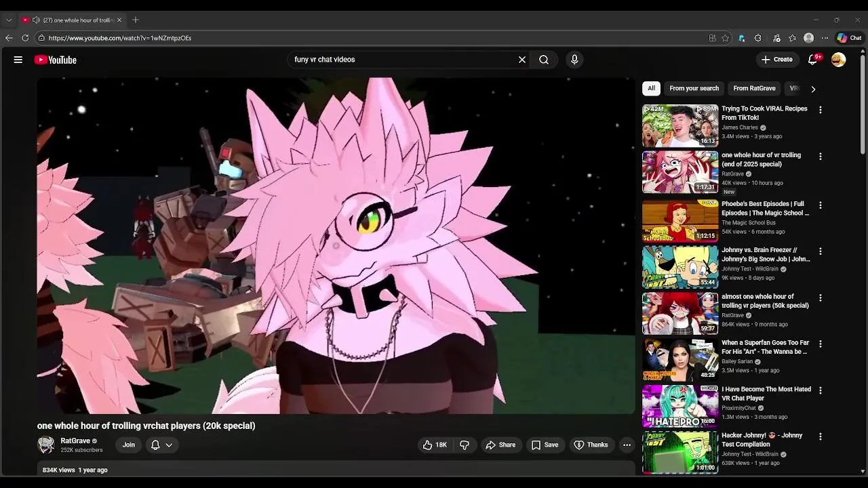
Task: Select the All filter chip
Action: point(651,88)
